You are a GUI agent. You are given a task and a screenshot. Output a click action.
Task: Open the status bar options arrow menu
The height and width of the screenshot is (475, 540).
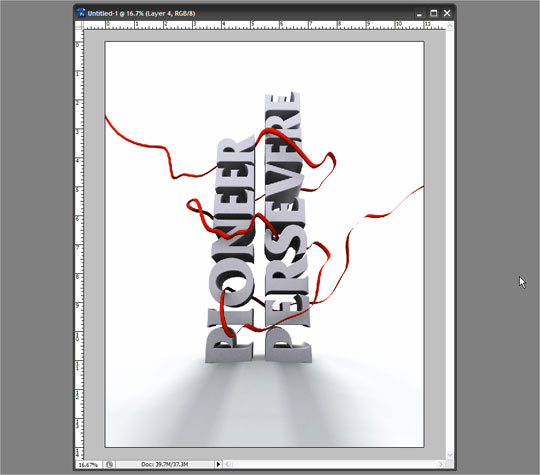pyautogui.click(x=218, y=464)
